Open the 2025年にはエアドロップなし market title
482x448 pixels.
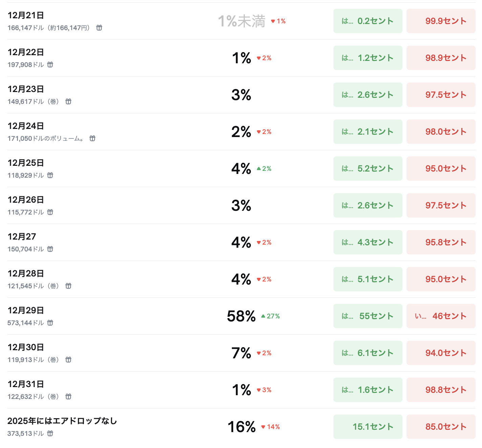point(62,421)
